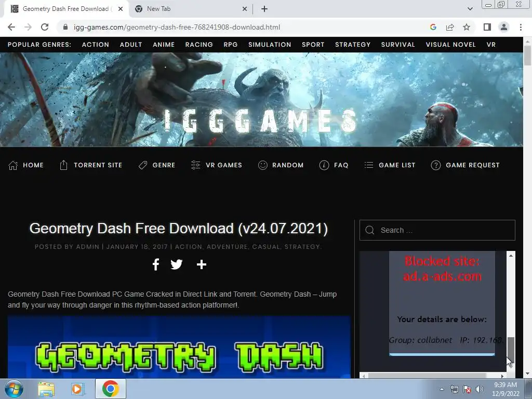Open a new tab with plus button

point(264,9)
